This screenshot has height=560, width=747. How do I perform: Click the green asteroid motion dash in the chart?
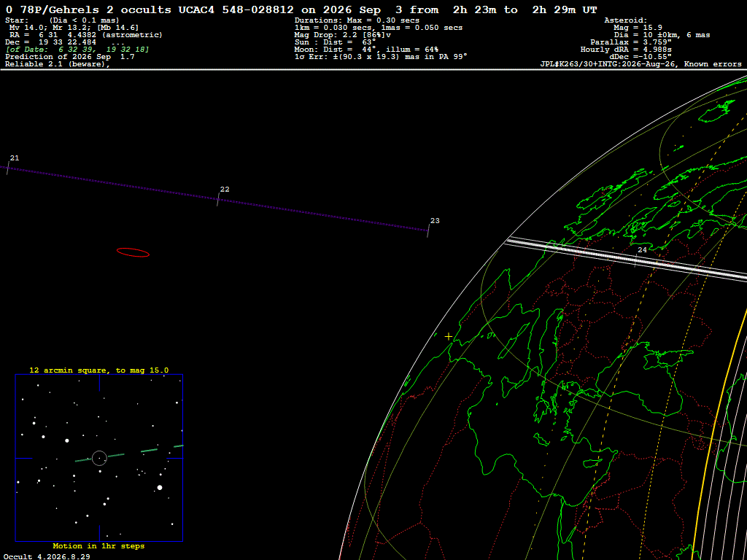[x=129, y=454]
